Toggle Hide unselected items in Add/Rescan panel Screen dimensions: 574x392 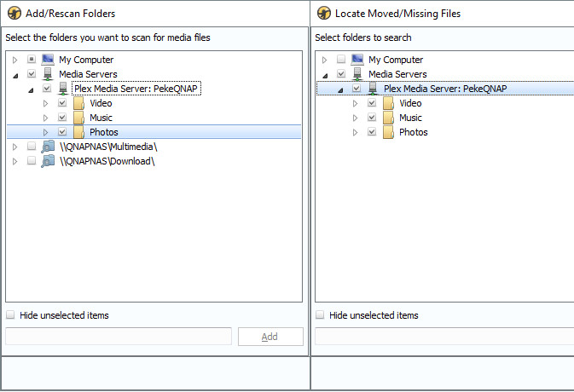click(10, 315)
